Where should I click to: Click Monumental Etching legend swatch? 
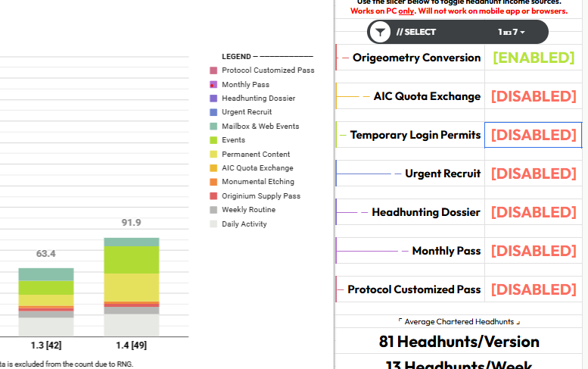pos(213,182)
